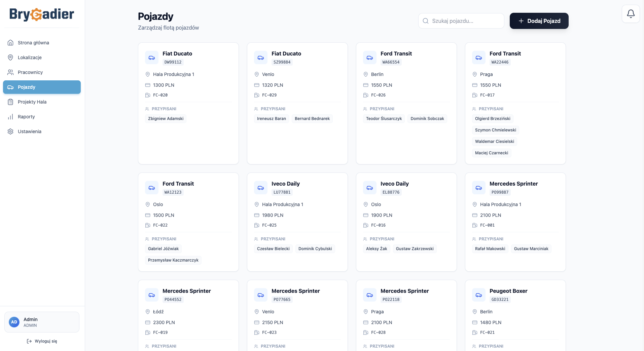Click employee tag Rafał Makowski
644x351 pixels.
490,249
